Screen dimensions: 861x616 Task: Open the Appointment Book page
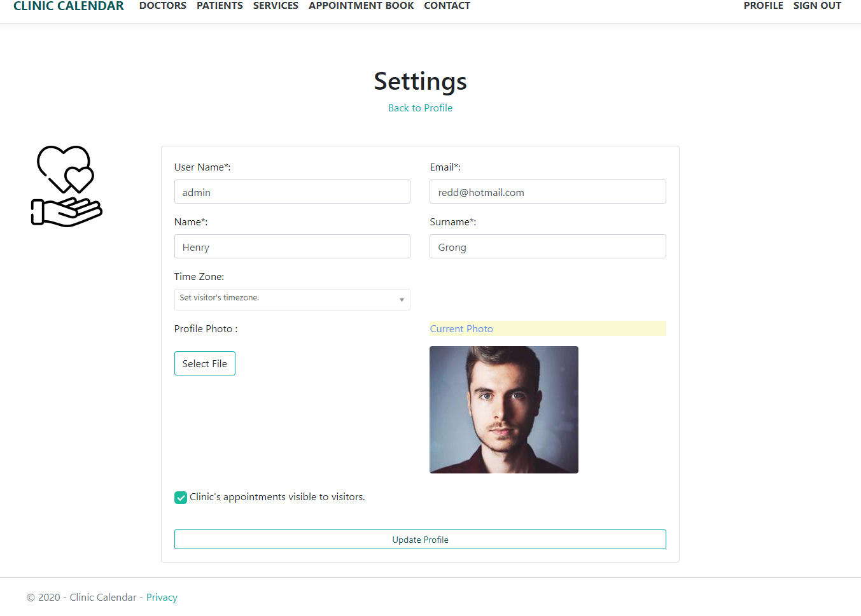coord(361,6)
